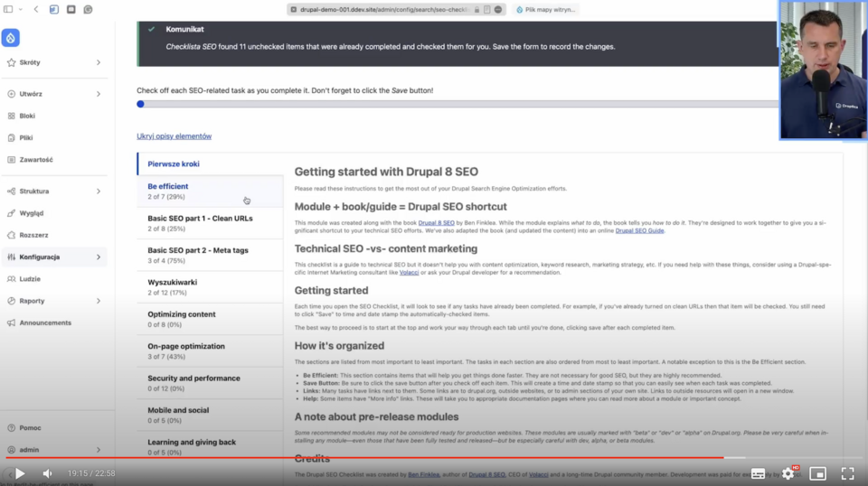
Task: Open Basic SEO part 2 - Meta tags tab
Action: click(211, 256)
